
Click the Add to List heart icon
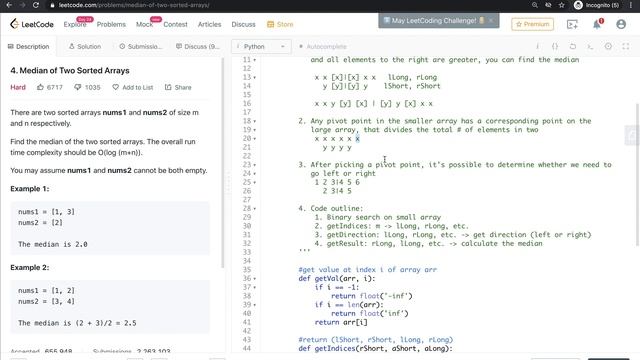click(116, 87)
